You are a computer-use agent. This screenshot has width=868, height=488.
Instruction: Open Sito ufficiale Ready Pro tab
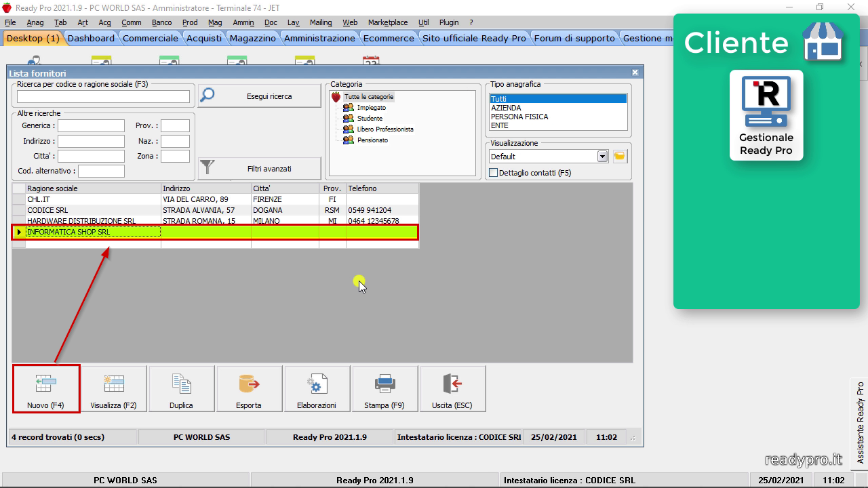(x=474, y=39)
